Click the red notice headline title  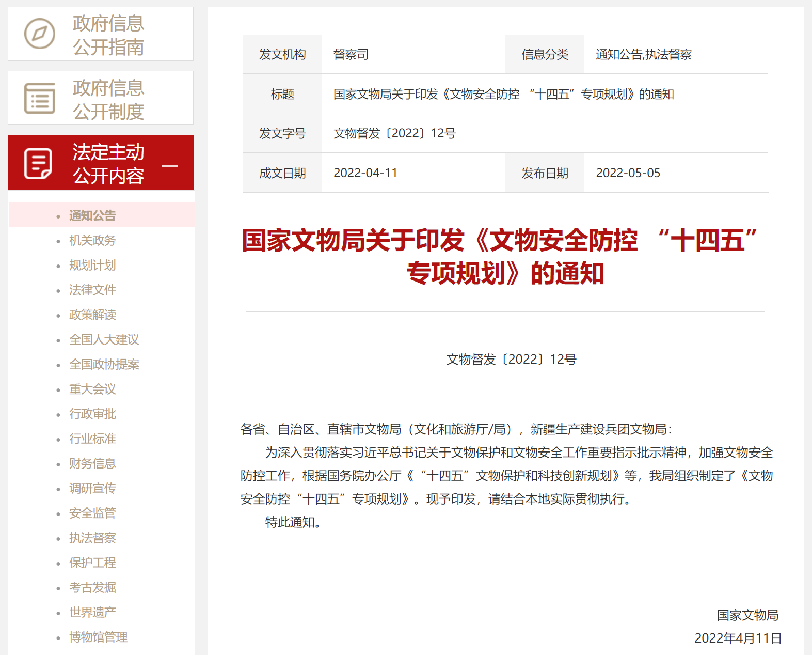tap(499, 257)
